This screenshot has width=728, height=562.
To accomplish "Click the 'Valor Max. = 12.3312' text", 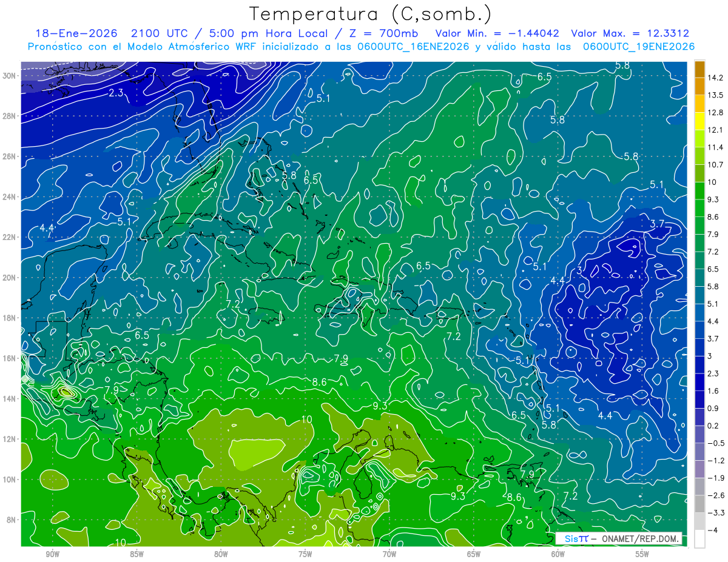I will pos(630,34).
